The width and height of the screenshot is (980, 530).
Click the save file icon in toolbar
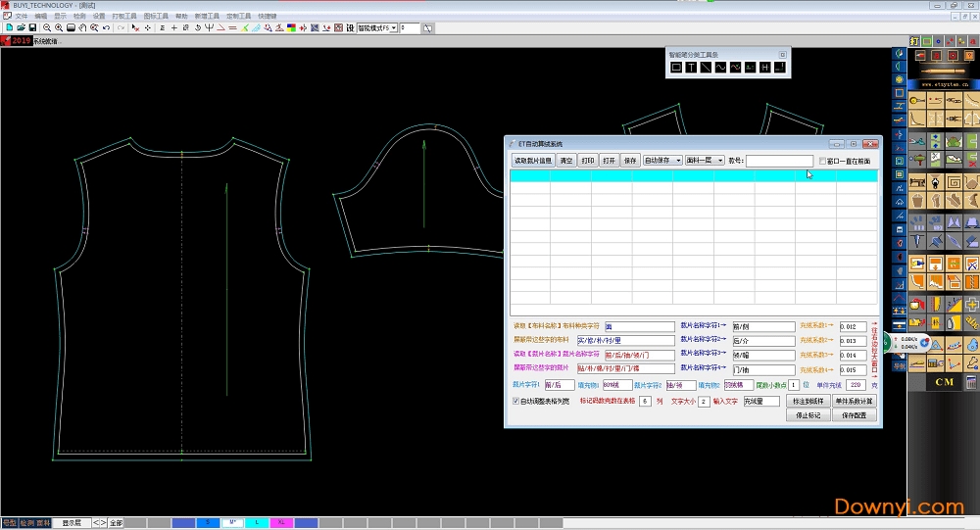pos(32,28)
